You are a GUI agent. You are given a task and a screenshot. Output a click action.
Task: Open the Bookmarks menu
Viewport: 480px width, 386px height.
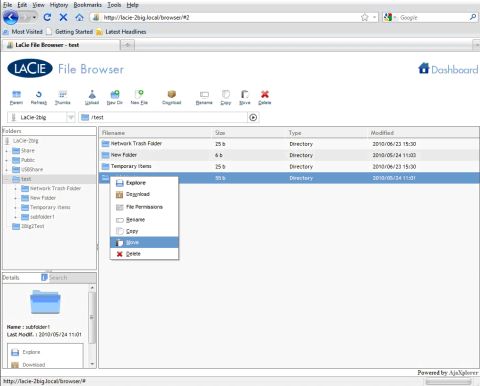[88, 5]
